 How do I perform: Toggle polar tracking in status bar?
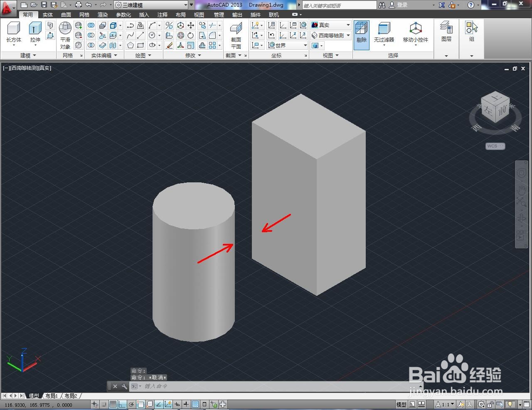point(131,404)
